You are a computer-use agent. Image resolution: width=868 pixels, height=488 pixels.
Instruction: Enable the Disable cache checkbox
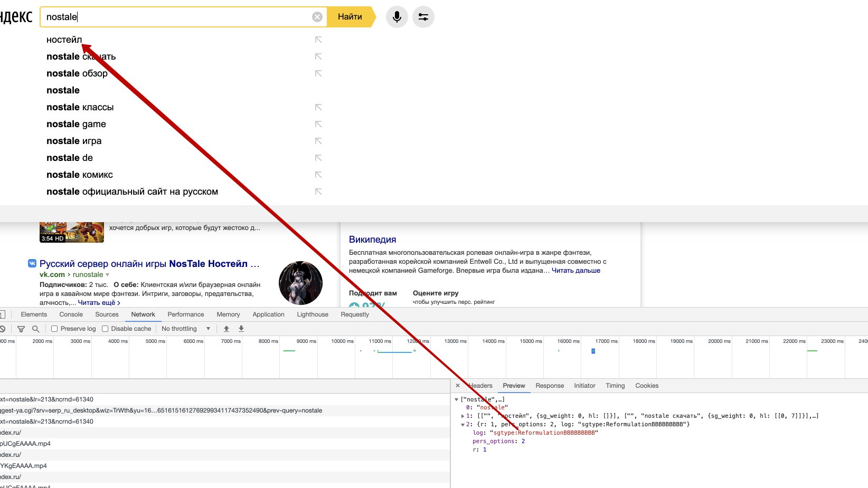click(105, 329)
